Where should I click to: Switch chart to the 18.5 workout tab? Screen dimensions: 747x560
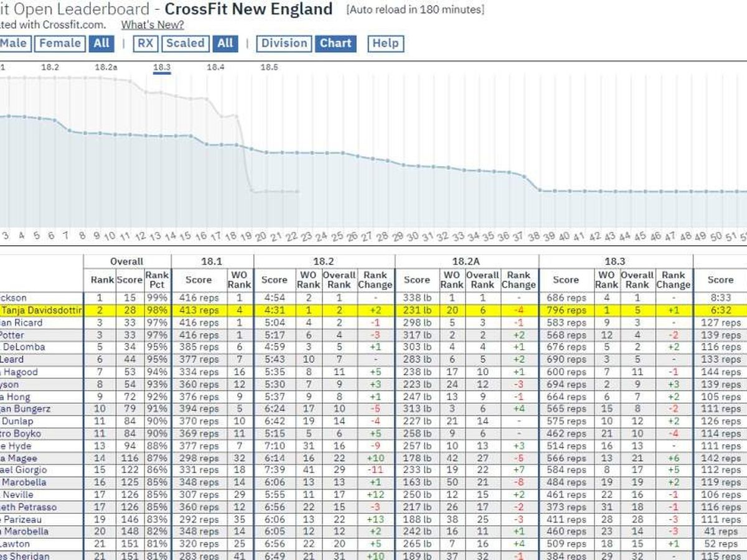269,67
